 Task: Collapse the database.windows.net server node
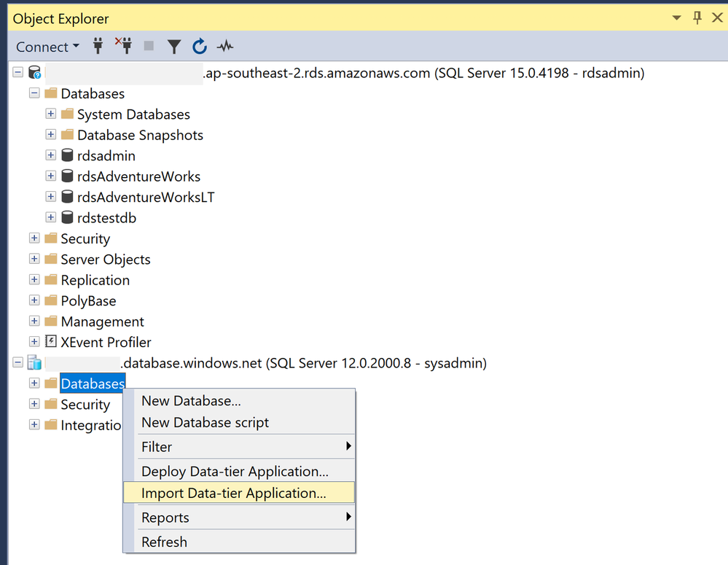pos(17,362)
